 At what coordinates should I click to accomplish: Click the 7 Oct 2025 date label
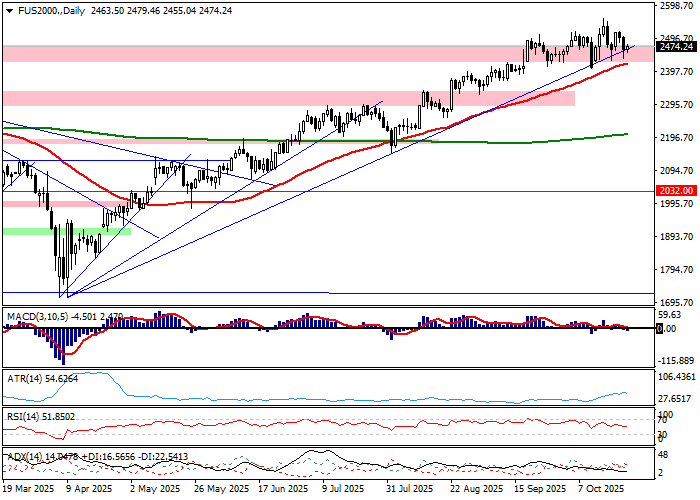point(600,490)
